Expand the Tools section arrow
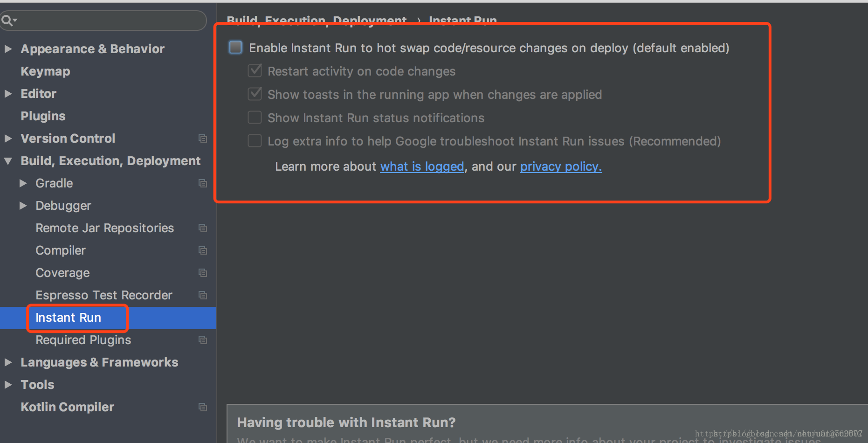The width and height of the screenshot is (868, 443). click(8, 385)
